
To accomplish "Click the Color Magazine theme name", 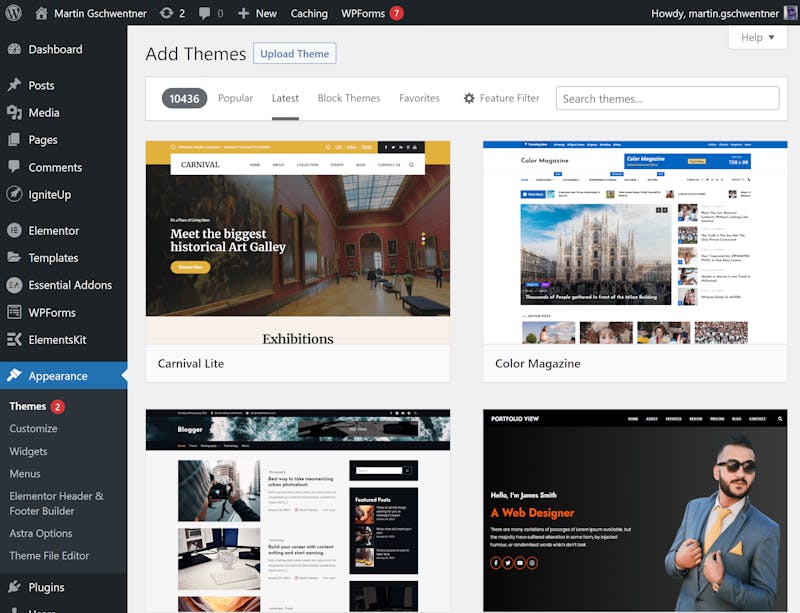I will (x=538, y=363).
